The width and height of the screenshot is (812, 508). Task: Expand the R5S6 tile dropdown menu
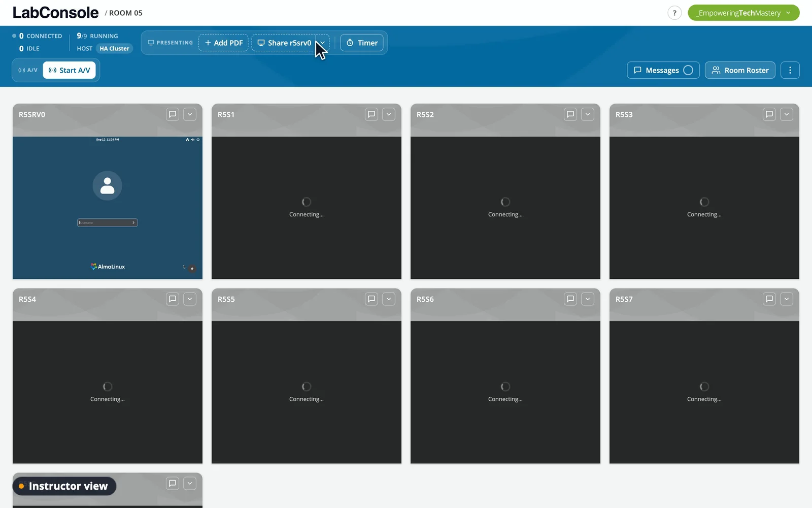click(588, 299)
